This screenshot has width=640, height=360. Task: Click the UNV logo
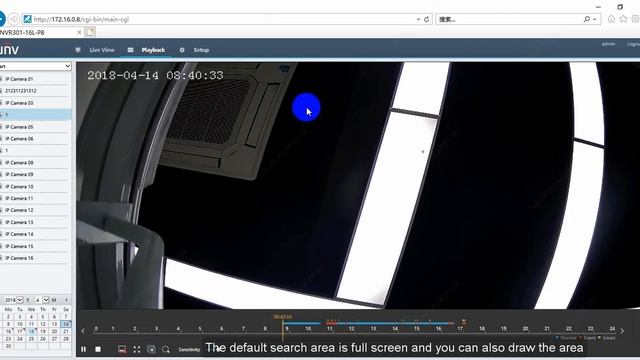pos(9,50)
